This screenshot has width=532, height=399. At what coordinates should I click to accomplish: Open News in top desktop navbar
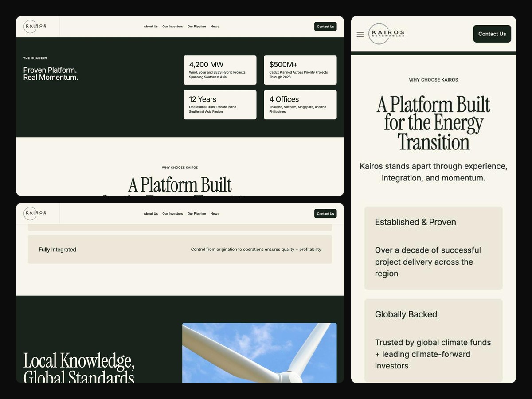[x=215, y=27]
